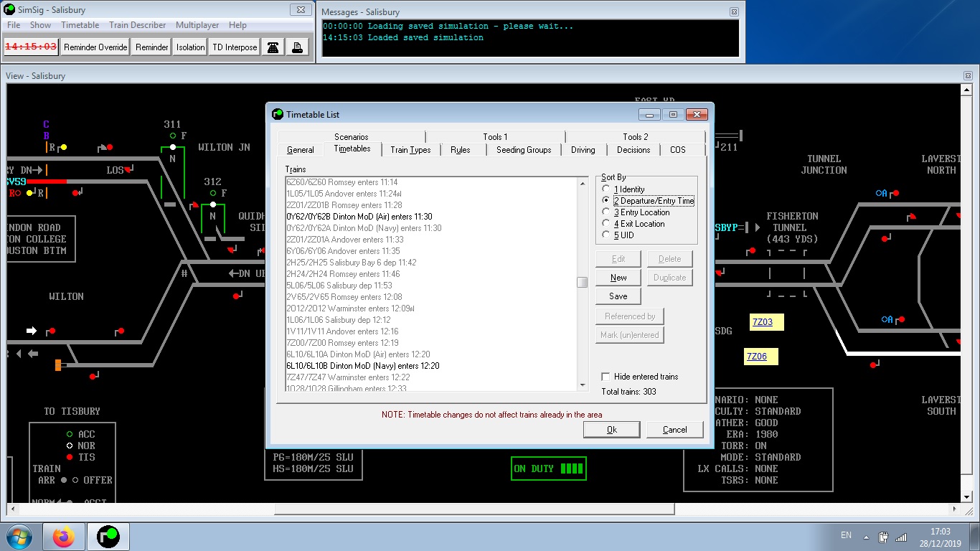This screenshot has width=980, height=551.
Task: Click the Reminder Override button
Action: [95, 47]
